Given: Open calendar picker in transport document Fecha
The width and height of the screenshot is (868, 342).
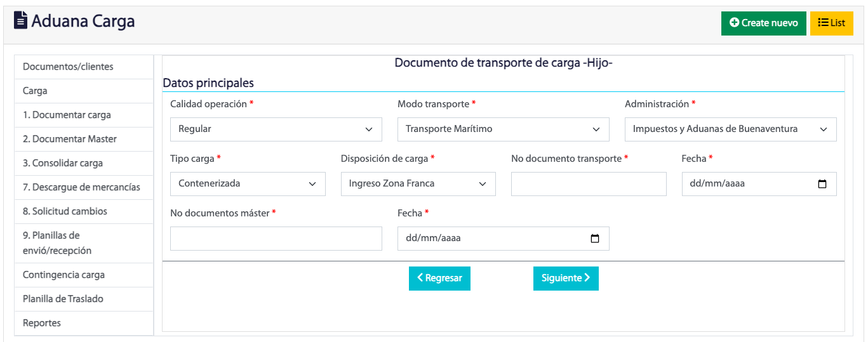Looking at the screenshot, I should coord(822,184).
